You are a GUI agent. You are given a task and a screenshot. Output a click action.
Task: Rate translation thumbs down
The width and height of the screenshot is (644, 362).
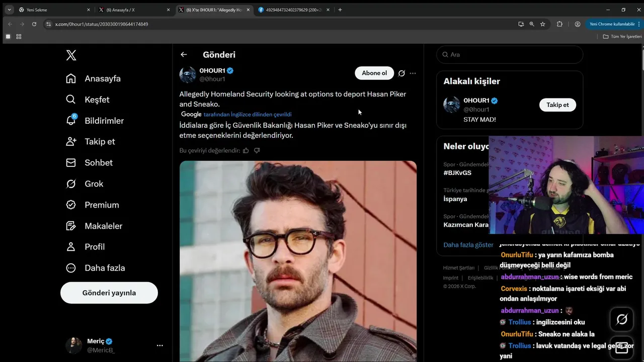(257, 150)
